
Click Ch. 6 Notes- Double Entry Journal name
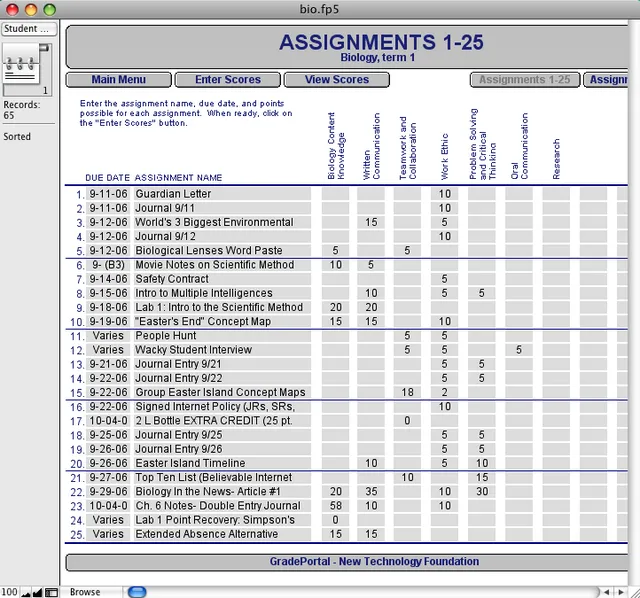222,506
